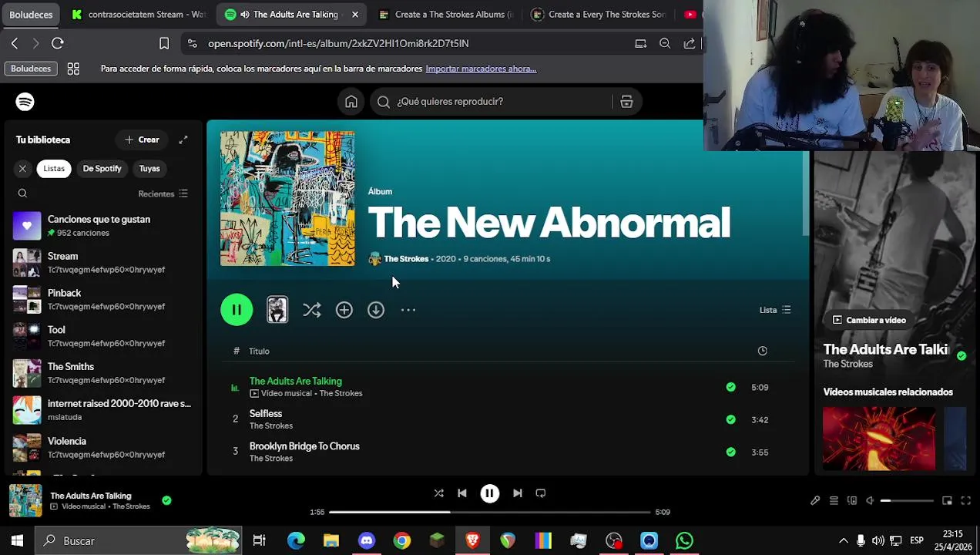This screenshot has height=555, width=980.
Task: Bookmark this page icon
Action: 164,43
